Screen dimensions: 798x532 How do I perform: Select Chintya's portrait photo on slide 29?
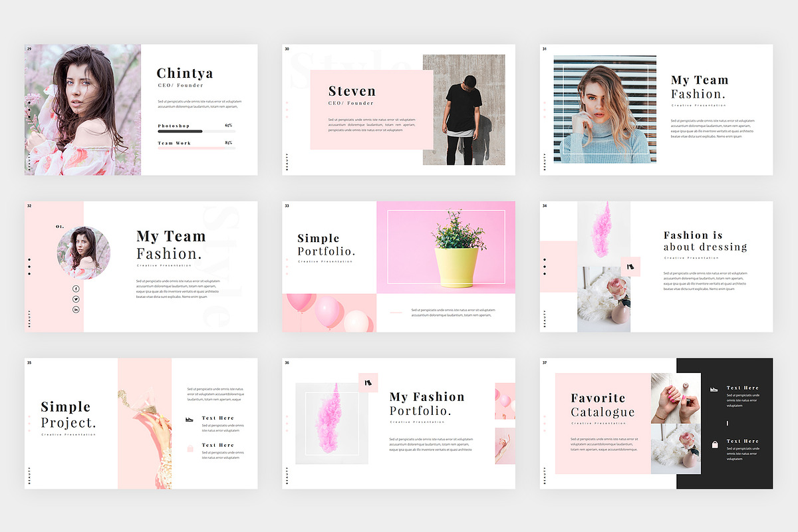point(82,110)
